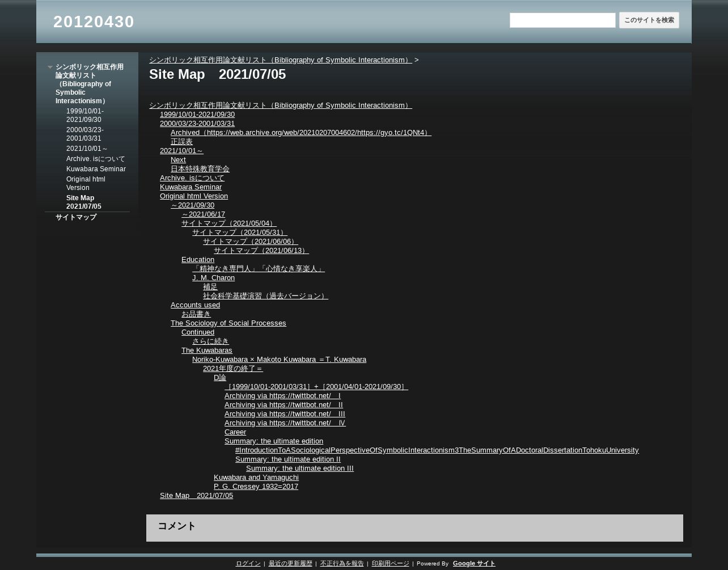Open site map link 1999/10/01-2021/09/30
Image resolution: width=728 pixels, height=570 pixels.
point(197,114)
